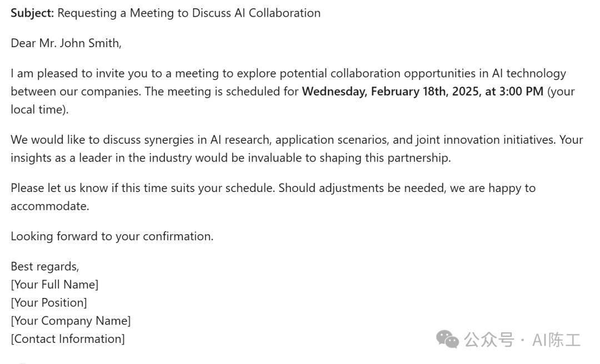
Task: Click Looking forward to your confirmation line
Action: 112,236
